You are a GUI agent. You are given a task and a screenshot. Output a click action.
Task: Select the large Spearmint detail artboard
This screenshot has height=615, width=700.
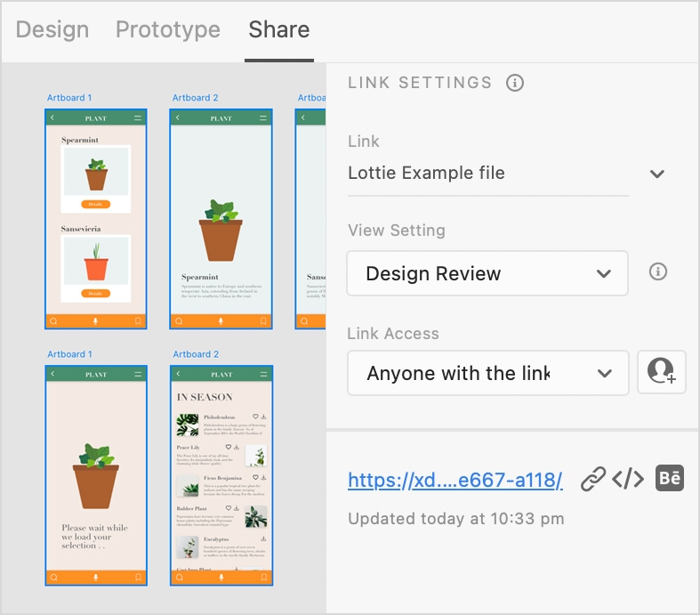click(221, 219)
